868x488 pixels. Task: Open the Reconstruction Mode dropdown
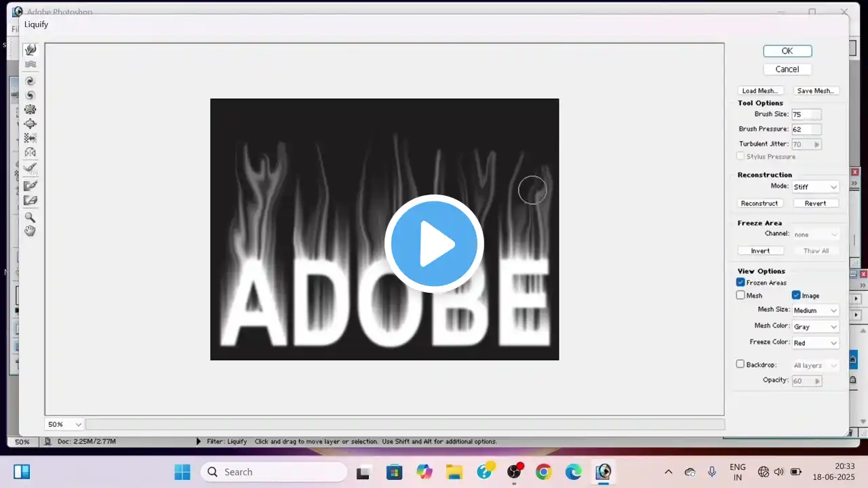(815, 186)
